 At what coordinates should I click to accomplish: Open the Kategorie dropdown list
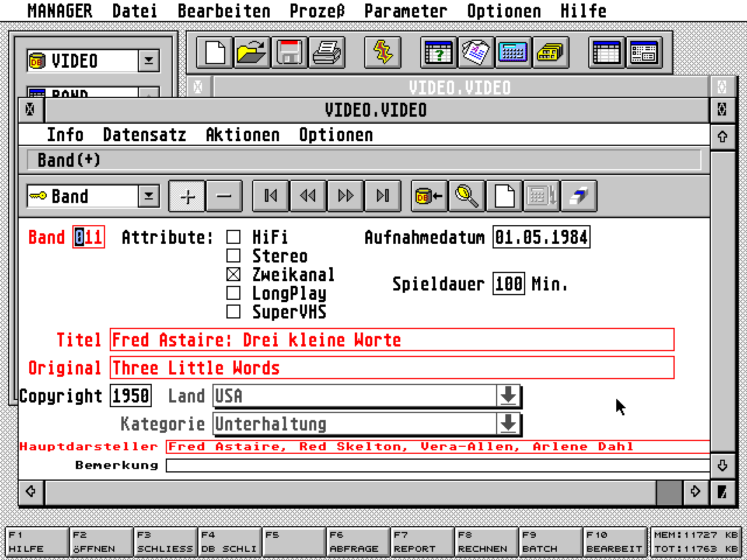[508, 423]
